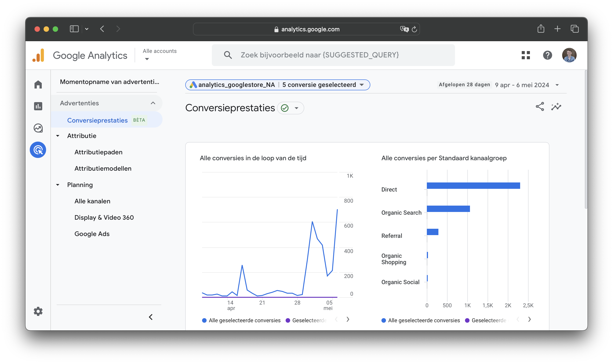Open the report status dropdown arrow
Viewport: 613px width, 364px height.
pos(297,108)
